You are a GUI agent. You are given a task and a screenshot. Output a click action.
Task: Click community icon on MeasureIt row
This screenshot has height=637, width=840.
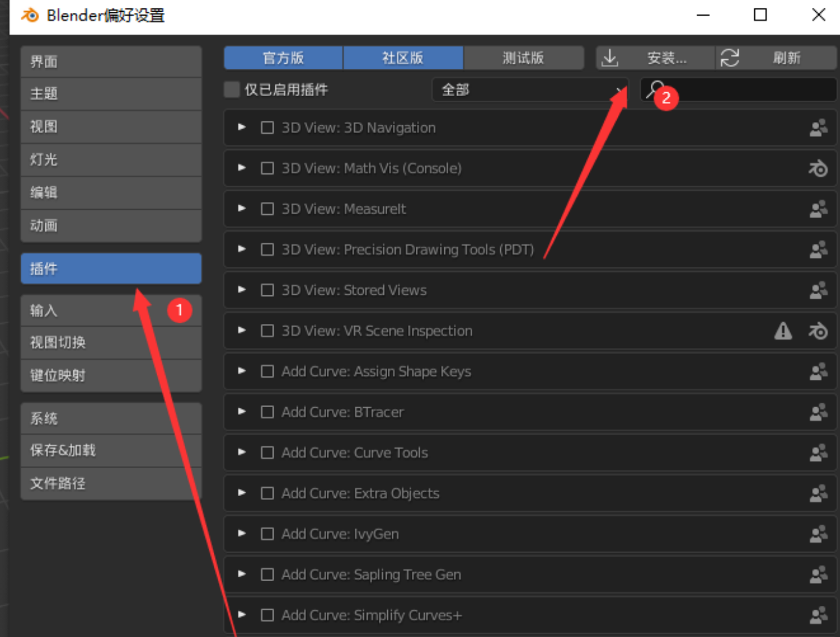819,209
